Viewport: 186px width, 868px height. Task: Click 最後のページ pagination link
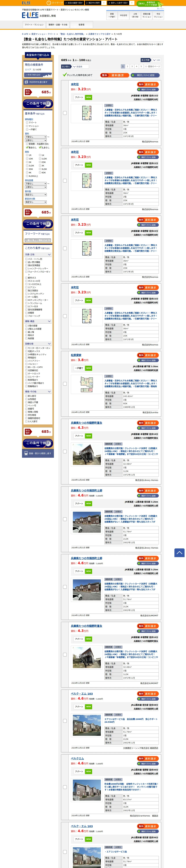[x=152, y=66]
